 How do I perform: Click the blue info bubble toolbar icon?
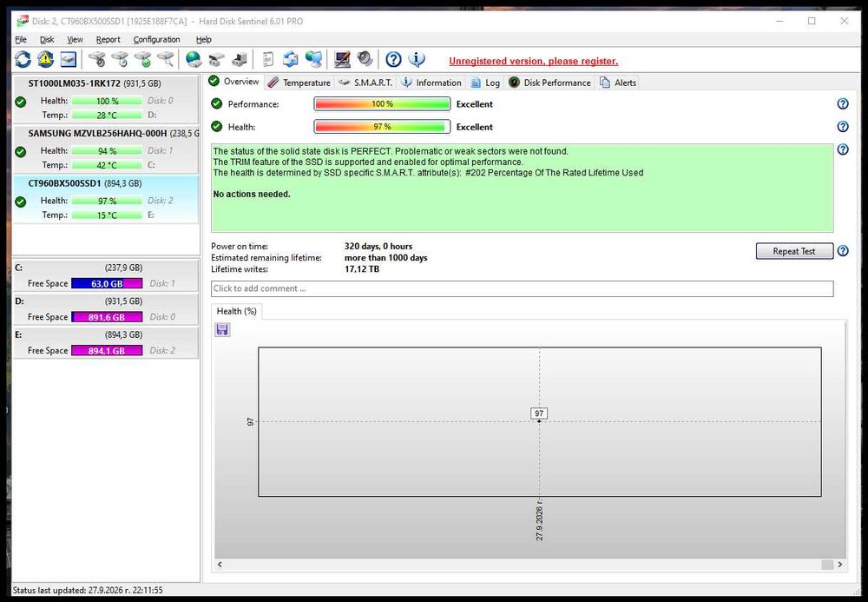click(417, 59)
